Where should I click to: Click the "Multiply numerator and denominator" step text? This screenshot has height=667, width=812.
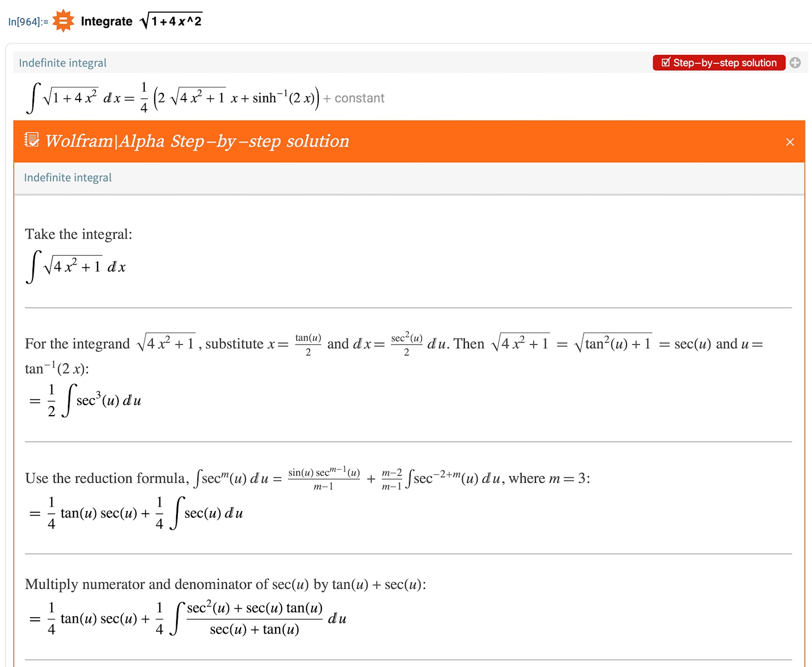pyautogui.click(x=225, y=584)
